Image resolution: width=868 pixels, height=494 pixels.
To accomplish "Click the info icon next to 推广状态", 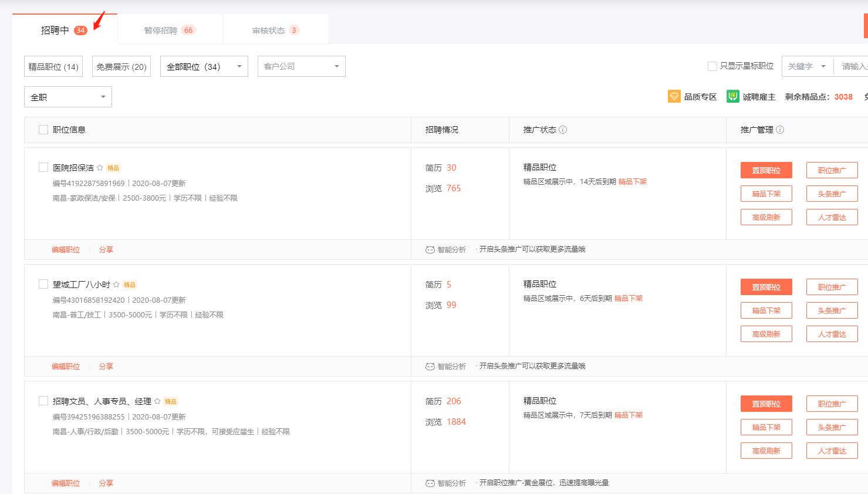I will point(563,129).
